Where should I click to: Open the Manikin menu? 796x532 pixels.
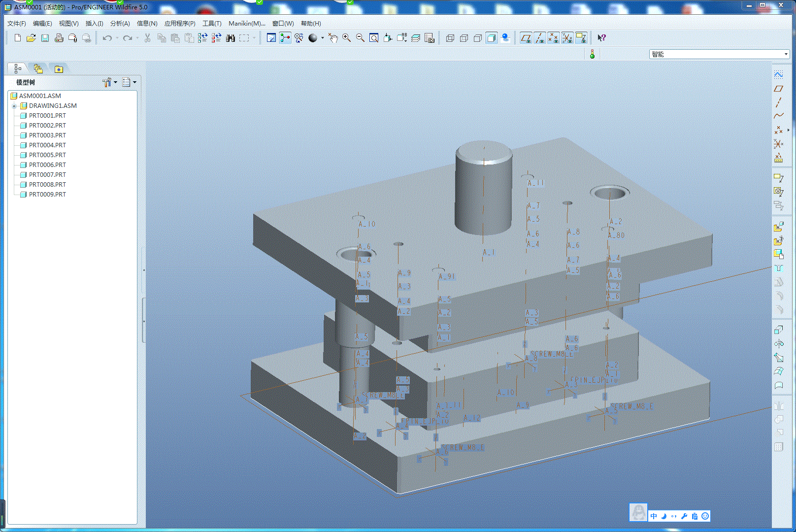point(247,23)
